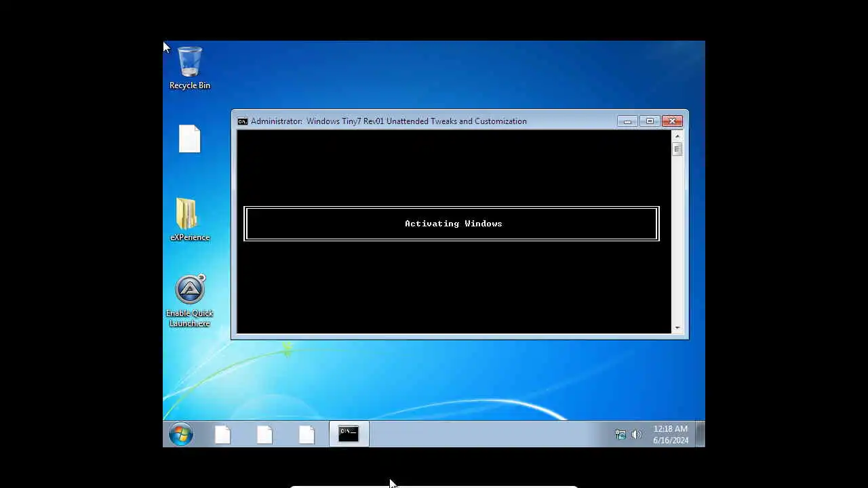
Task: Click the Show desktop button at taskbar end
Action: (x=701, y=434)
